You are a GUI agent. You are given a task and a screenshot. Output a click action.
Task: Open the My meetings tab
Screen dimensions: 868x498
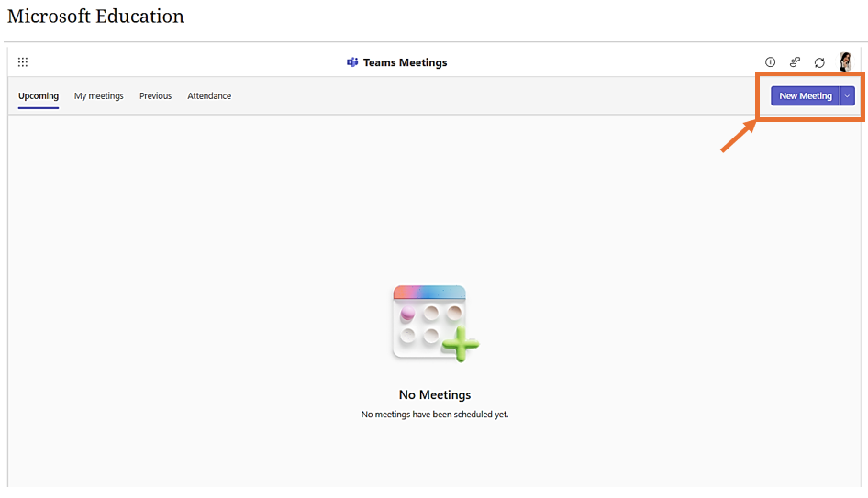coord(98,95)
